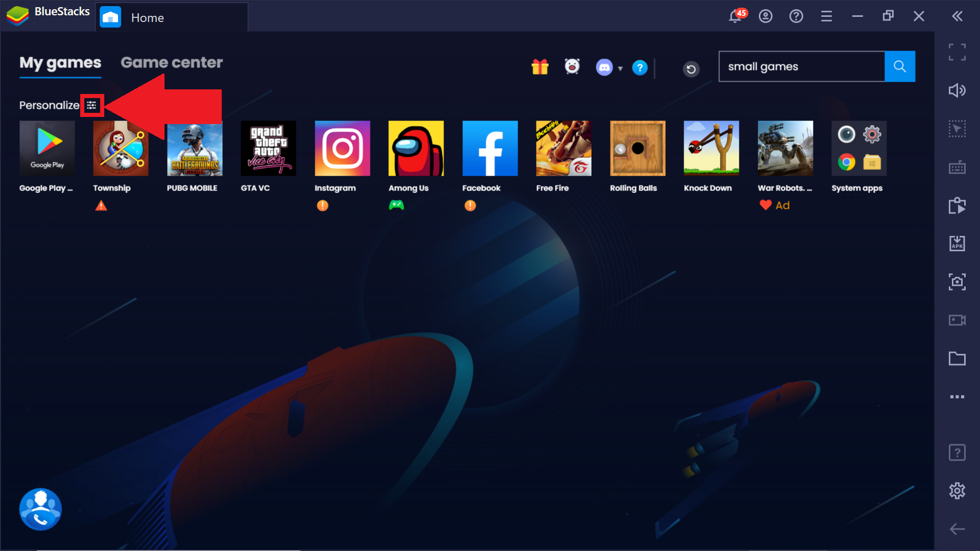980x551 pixels.
Task: Launch Among Us
Action: [416, 149]
